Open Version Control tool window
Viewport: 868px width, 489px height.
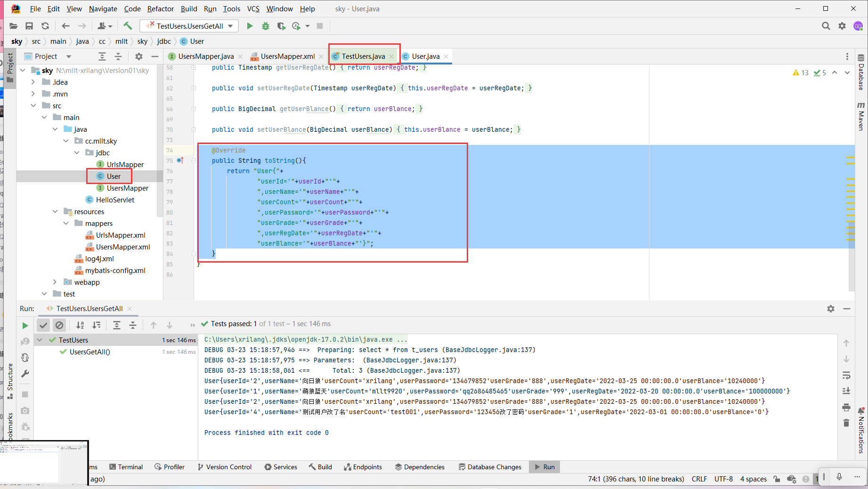tap(224, 467)
